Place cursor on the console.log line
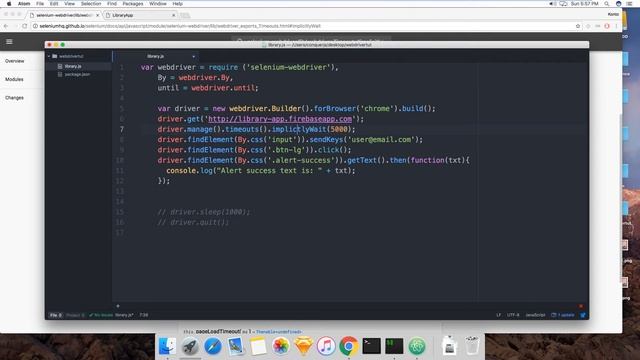The width and height of the screenshot is (640, 360). click(260, 171)
